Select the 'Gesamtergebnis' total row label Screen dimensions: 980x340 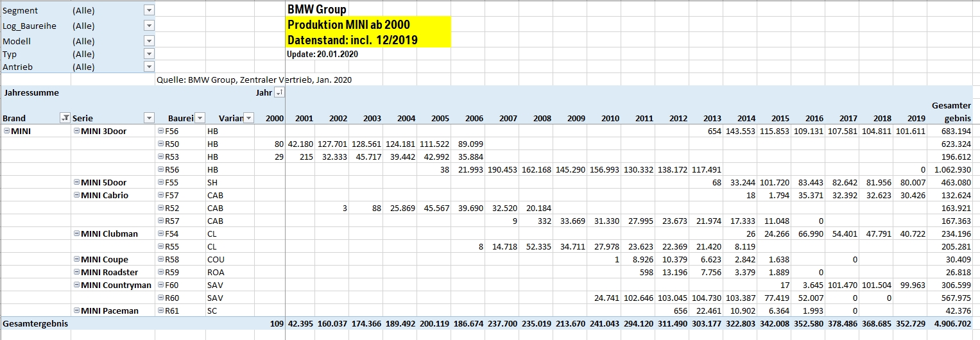[36, 323]
